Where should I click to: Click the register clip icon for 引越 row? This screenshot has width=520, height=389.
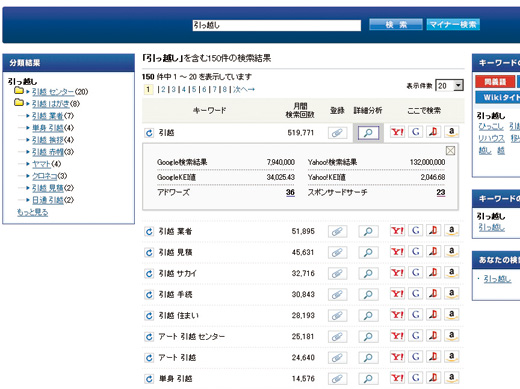pos(337,133)
